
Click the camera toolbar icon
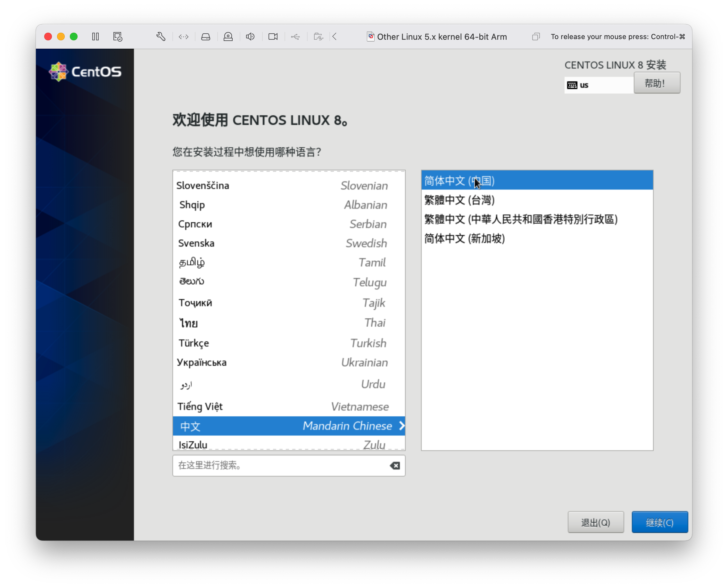(x=273, y=37)
